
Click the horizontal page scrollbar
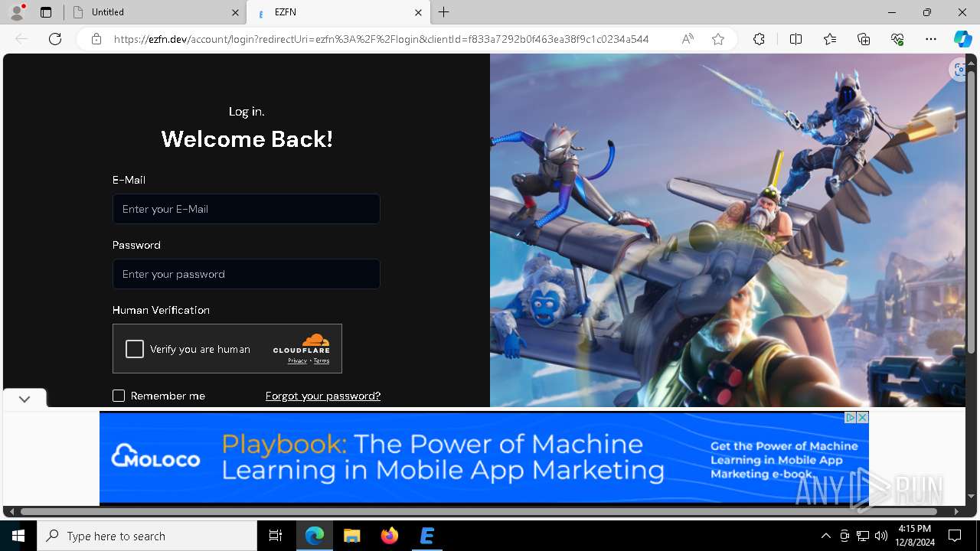pyautogui.click(x=479, y=511)
